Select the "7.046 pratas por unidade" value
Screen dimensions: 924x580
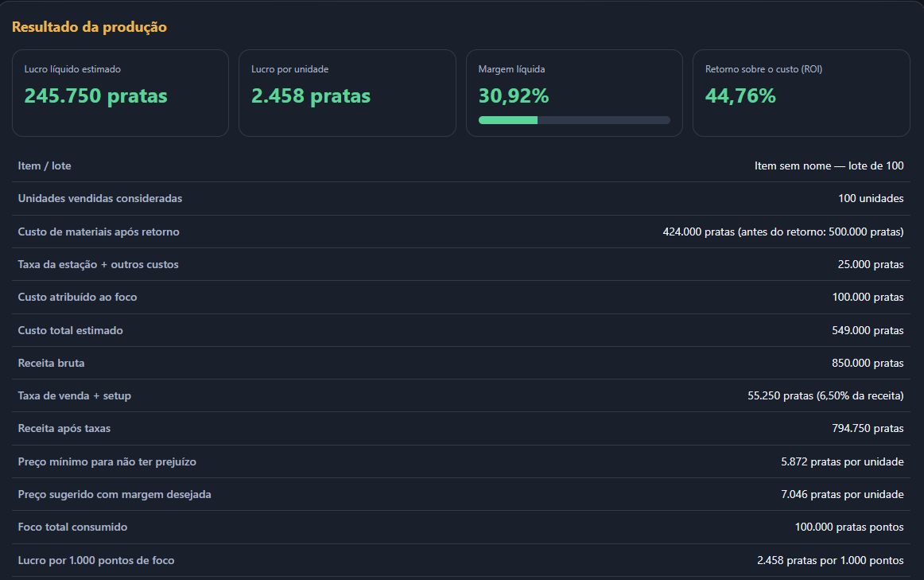click(843, 495)
